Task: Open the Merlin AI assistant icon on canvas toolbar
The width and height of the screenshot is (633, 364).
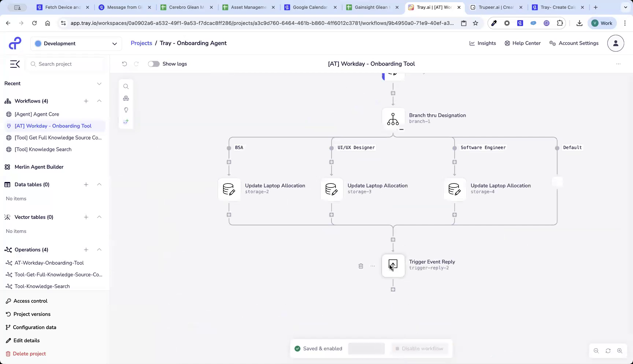Action: (126, 121)
